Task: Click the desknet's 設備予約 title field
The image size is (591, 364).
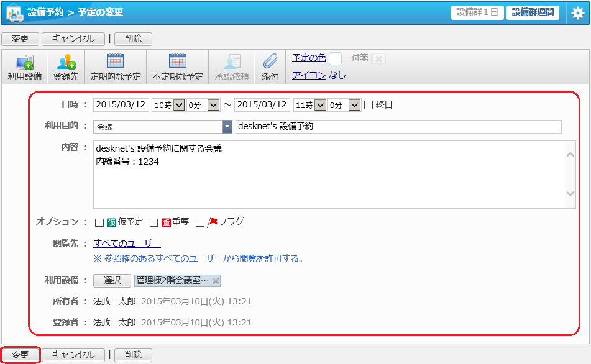Action: tap(398, 127)
